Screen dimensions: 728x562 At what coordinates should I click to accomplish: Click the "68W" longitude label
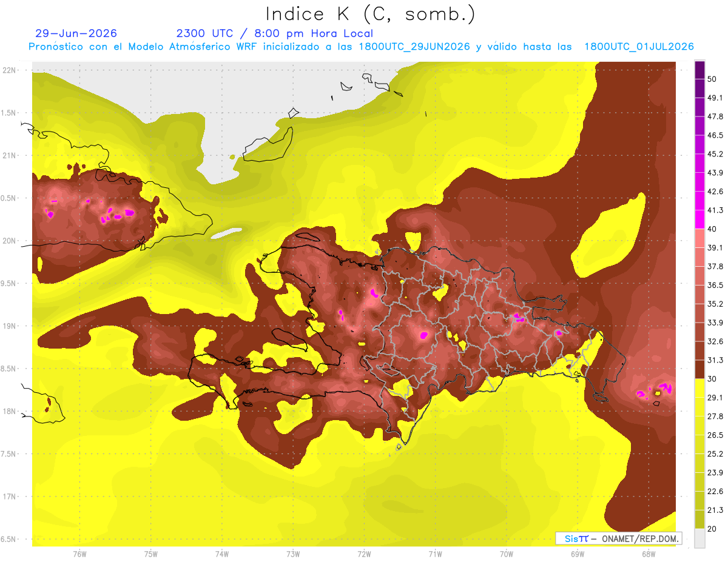pyautogui.click(x=648, y=554)
